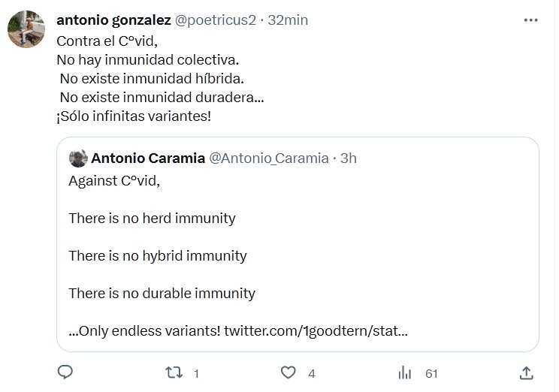The height and width of the screenshot is (392, 559).
Task: Click the view count of 61
Action: coord(431,373)
